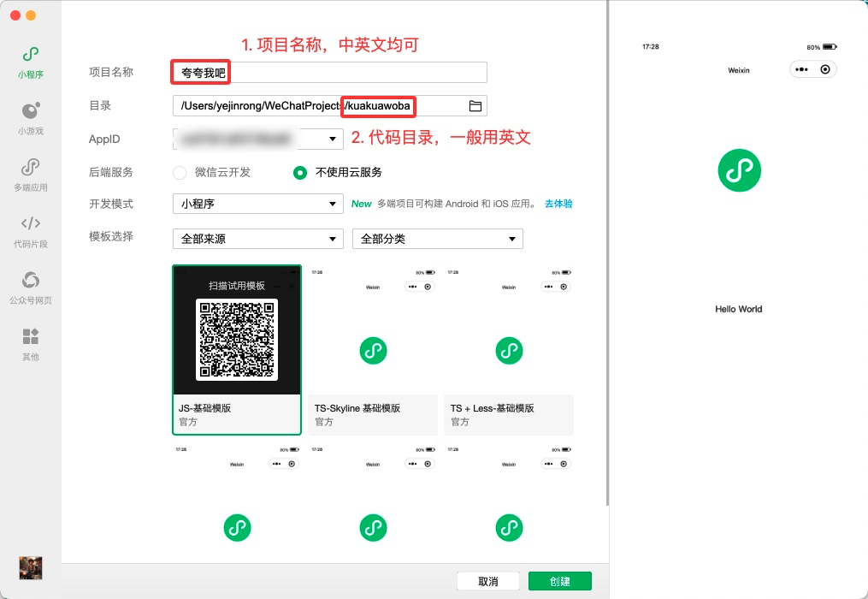Click the green 创建 button
868x599 pixels.
[559, 581]
